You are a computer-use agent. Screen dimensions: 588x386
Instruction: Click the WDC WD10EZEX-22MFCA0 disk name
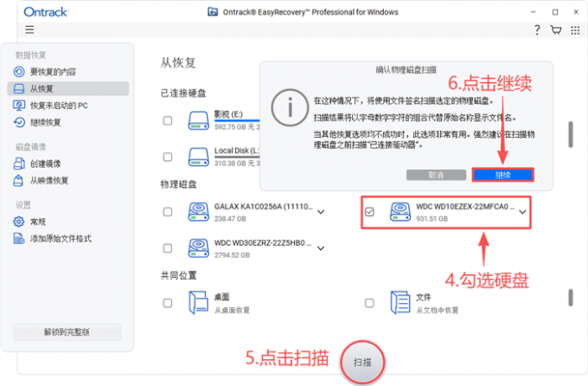[465, 207]
